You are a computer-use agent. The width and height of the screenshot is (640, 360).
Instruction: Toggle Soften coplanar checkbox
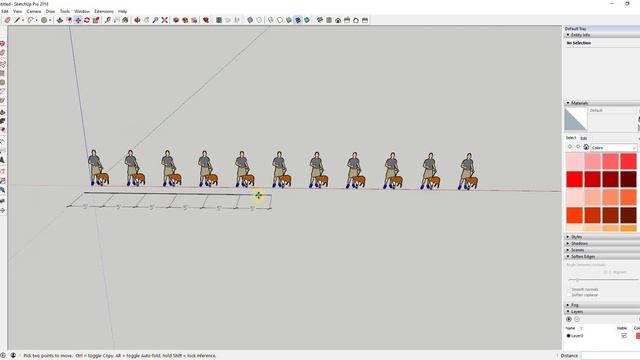tap(569, 295)
